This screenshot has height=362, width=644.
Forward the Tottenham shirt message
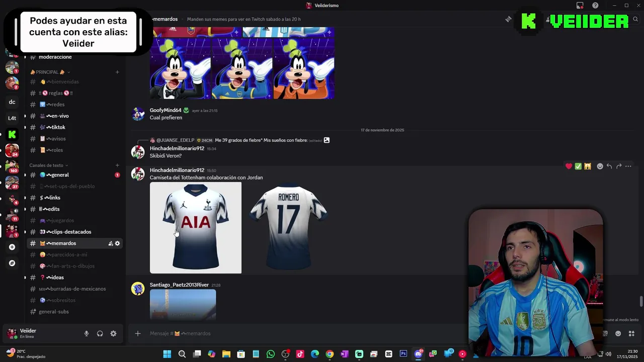pyautogui.click(x=619, y=166)
